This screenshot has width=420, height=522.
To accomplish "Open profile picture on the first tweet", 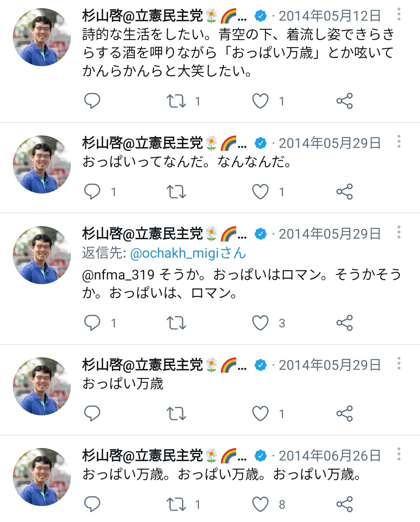I will click(x=42, y=37).
